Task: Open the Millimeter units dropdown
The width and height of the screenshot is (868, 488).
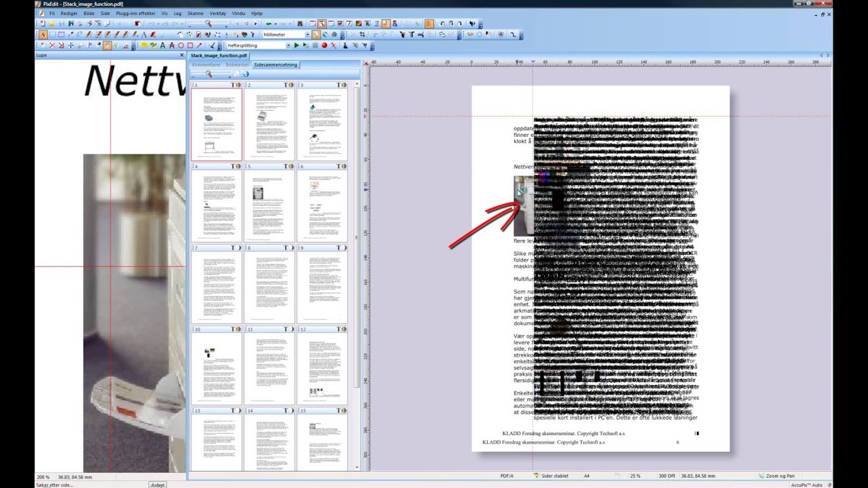Action: [307, 35]
